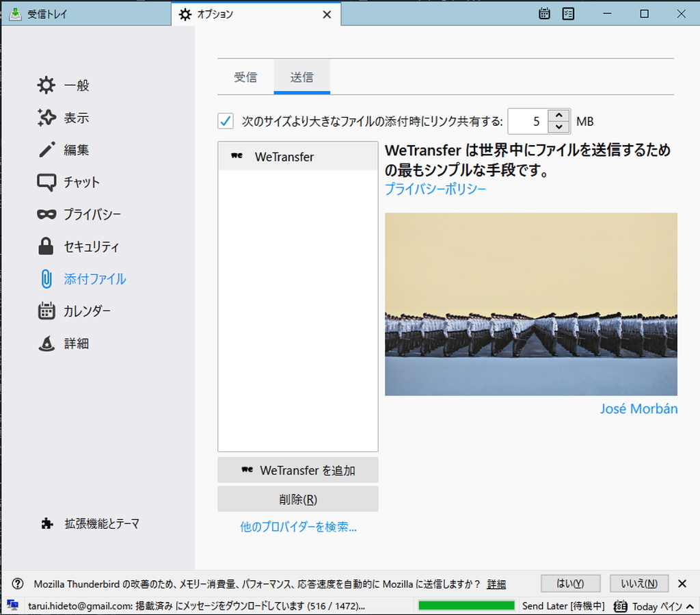Click the green download progress bar
Image resolution: width=700 pixels, height=615 pixels.
point(466,605)
